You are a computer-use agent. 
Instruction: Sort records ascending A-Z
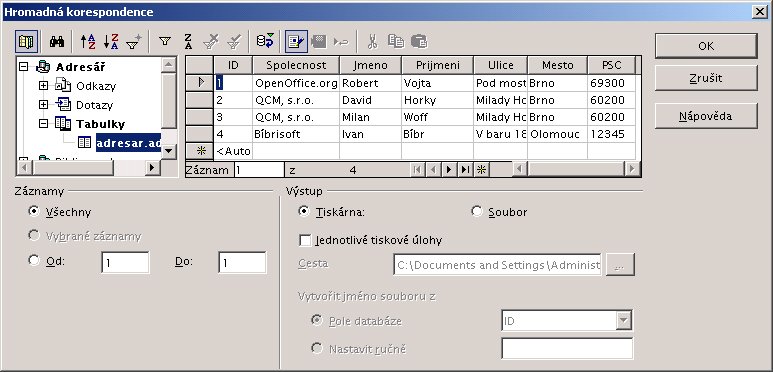pos(88,41)
